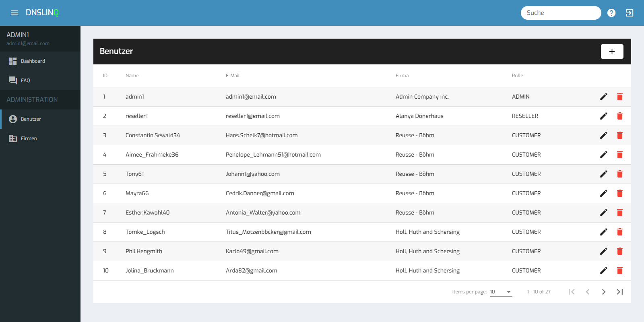Edit user Aimee_Frahmeke36
This screenshot has height=322, width=644.
pyautogui.click(x=604, y=155)
